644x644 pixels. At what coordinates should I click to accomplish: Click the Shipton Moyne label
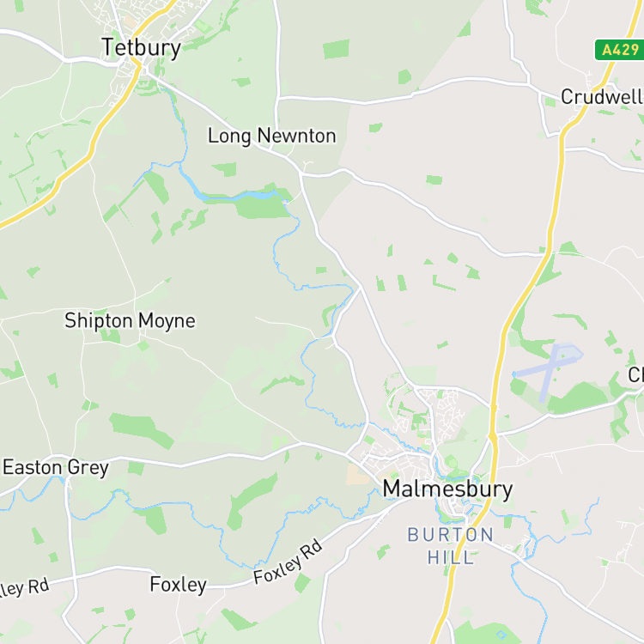tap(130, 321)
